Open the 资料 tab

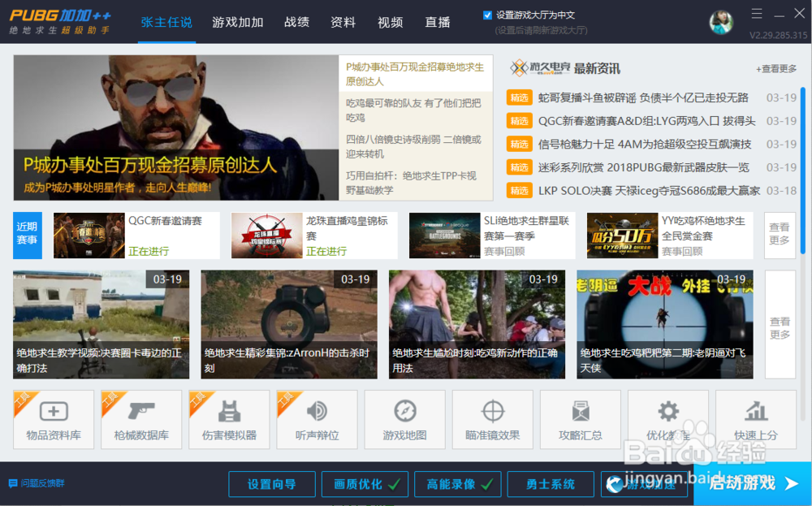click(x=343, y=22)
